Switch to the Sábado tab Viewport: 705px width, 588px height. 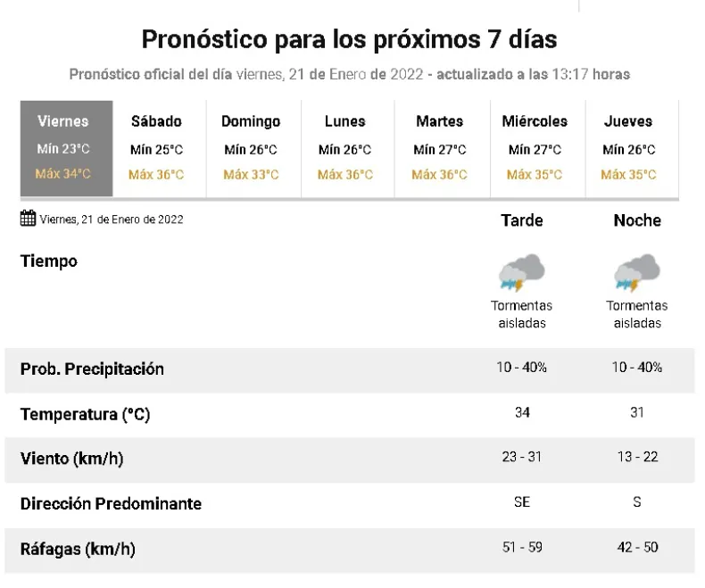(x=156, y=148)
